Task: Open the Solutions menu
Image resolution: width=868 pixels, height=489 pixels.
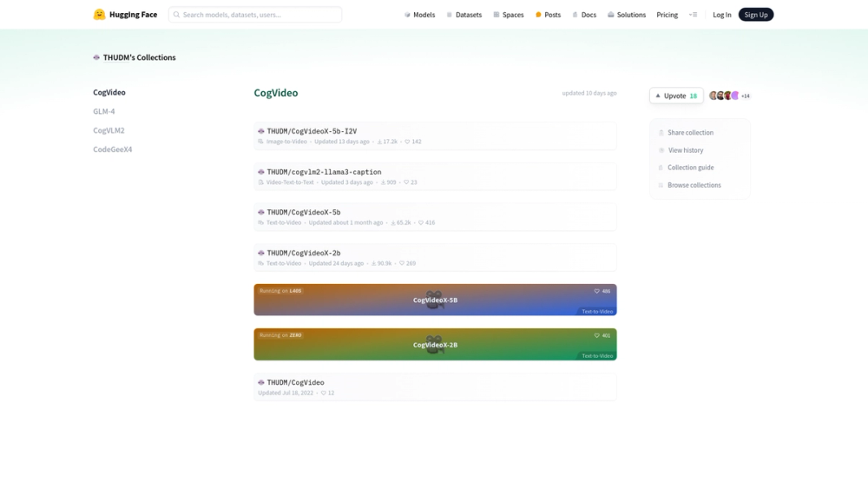Action: point(627,15)
